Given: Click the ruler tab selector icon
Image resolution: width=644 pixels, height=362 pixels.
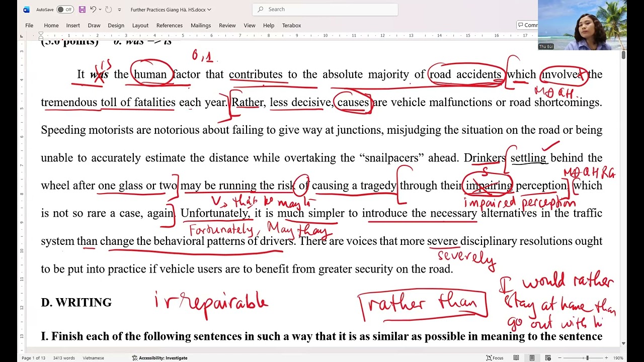Looking at the screenshot, I should [x=21, y=36].
